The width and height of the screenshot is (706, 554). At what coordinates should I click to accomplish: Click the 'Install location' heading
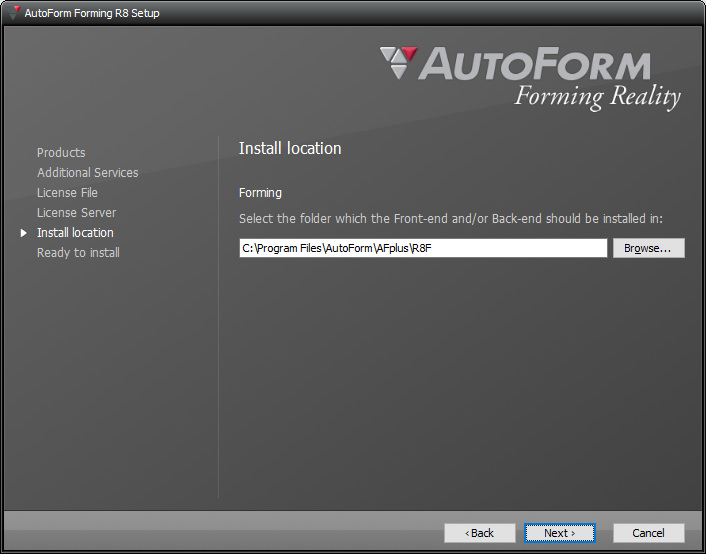coord(290,148)
